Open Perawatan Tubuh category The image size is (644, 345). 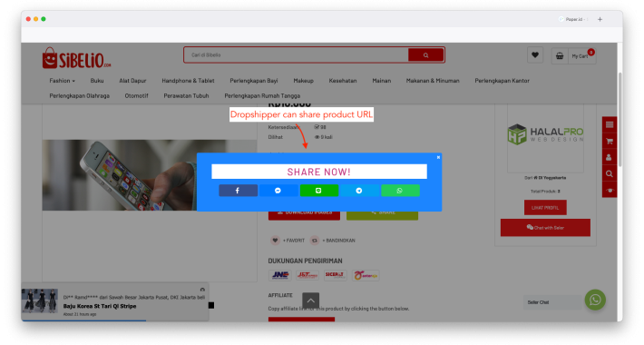(x=186, y=96)
